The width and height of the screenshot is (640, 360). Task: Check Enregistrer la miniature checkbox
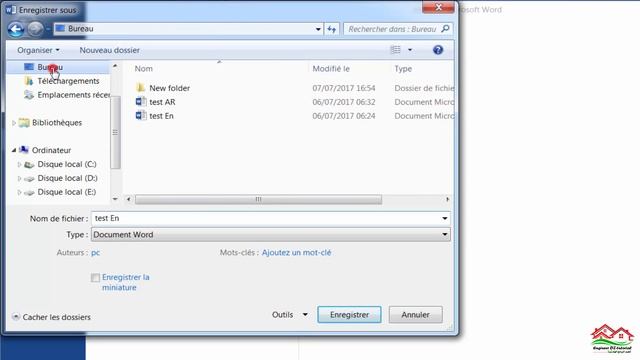[95, 278]
